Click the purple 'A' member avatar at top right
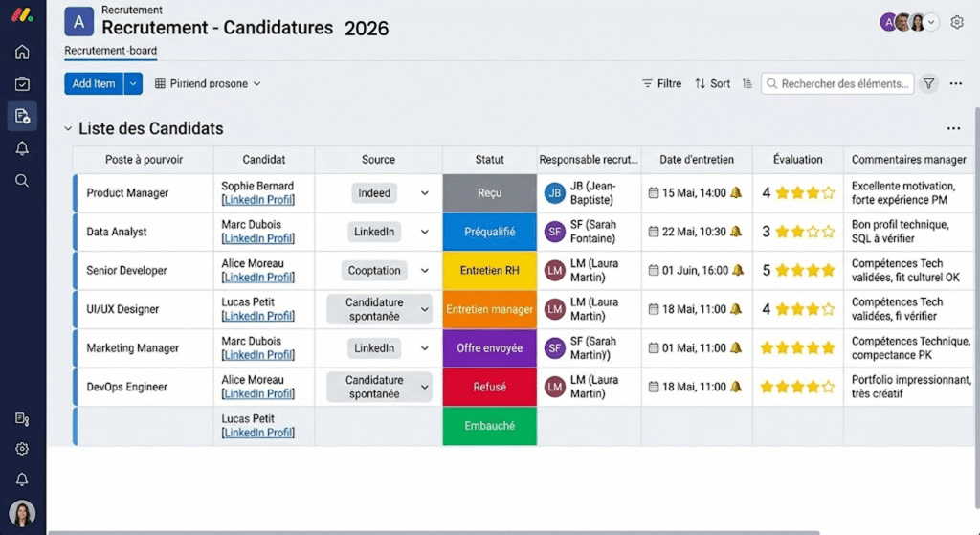This screenshot has height=535, width=980. (887, 23)
